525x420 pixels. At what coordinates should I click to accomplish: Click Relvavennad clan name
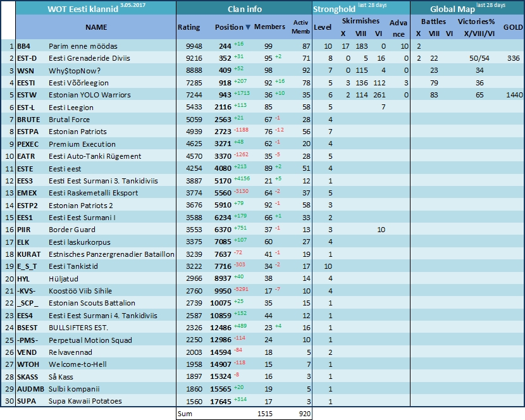70,352
